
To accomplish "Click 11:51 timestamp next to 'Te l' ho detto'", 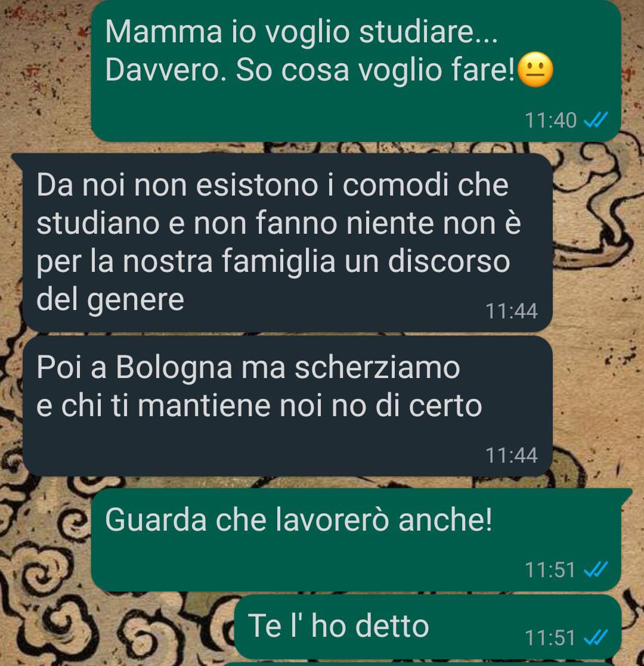I will click(x=550, y=637).
